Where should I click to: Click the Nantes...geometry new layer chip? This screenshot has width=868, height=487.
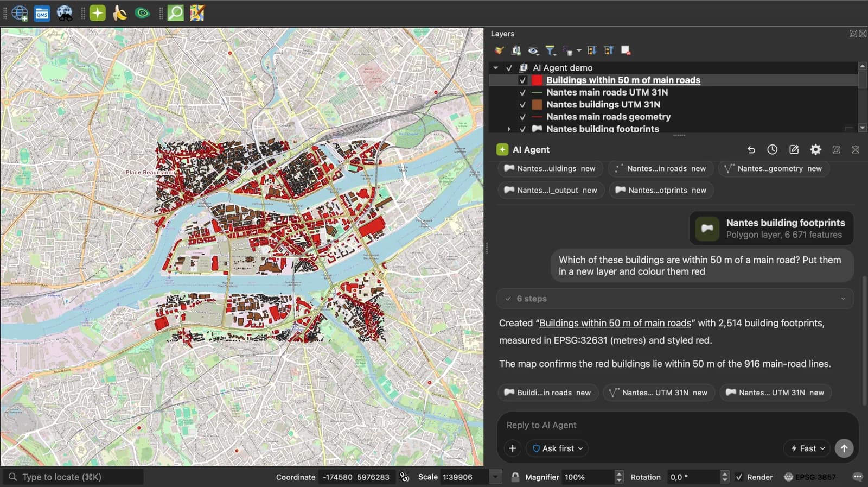pyautogui.click(x=774, y=169)
